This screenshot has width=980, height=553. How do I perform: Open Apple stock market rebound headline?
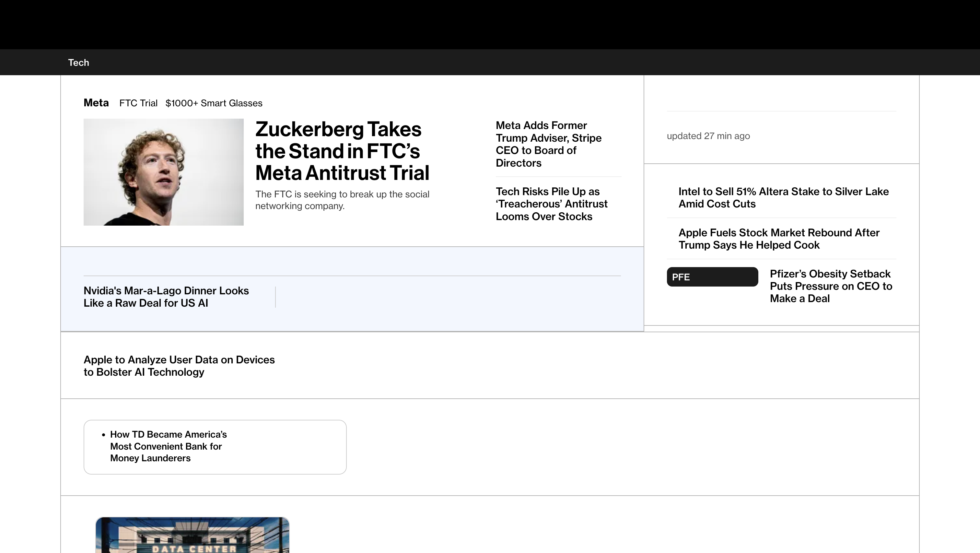[779, 239]
